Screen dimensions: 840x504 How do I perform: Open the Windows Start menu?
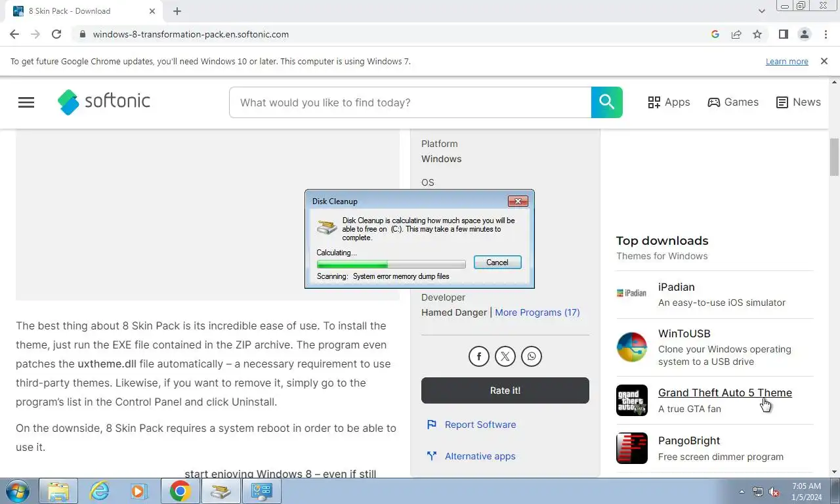[17, 491]
